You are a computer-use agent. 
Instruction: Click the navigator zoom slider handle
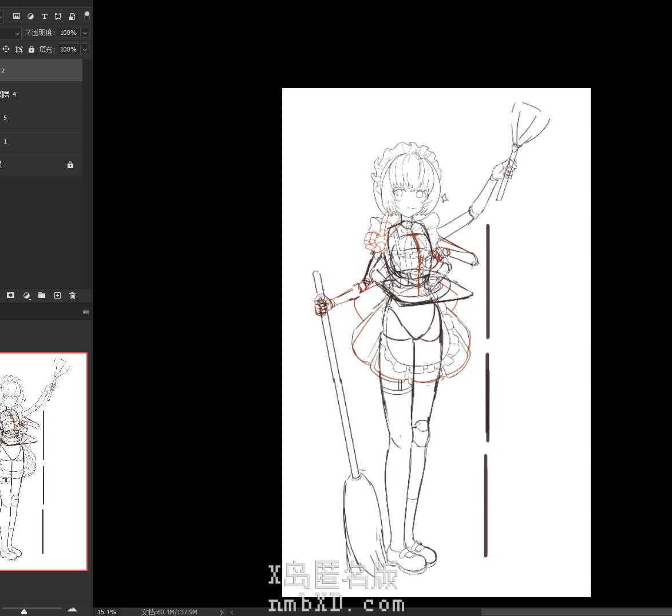(24, 611)
